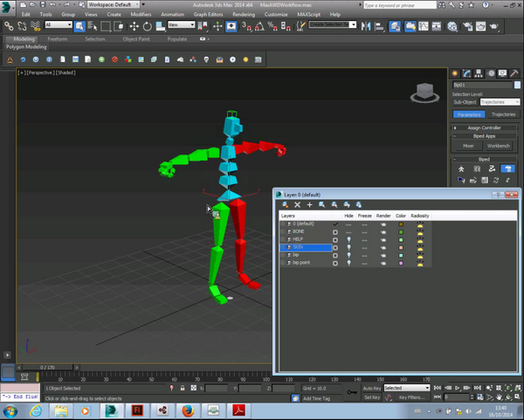Collapse the Biped Apps rollout
The image size is (524, 420).
(484, 136)
